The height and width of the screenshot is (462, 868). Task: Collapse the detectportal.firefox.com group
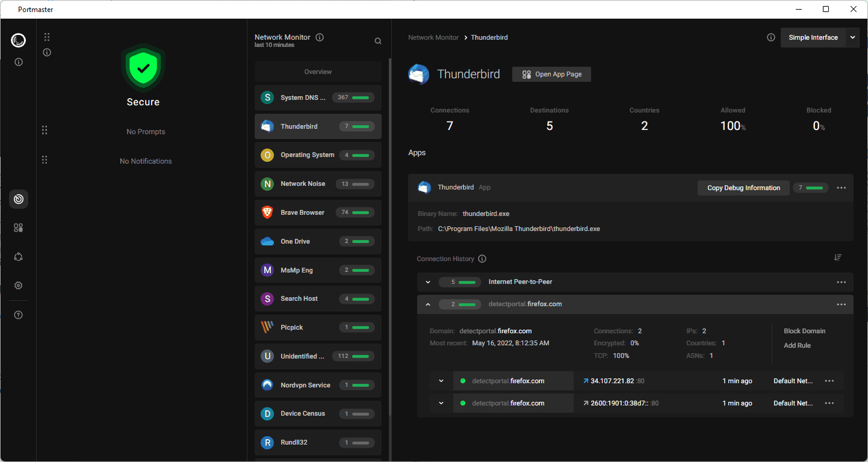(428, 304)
